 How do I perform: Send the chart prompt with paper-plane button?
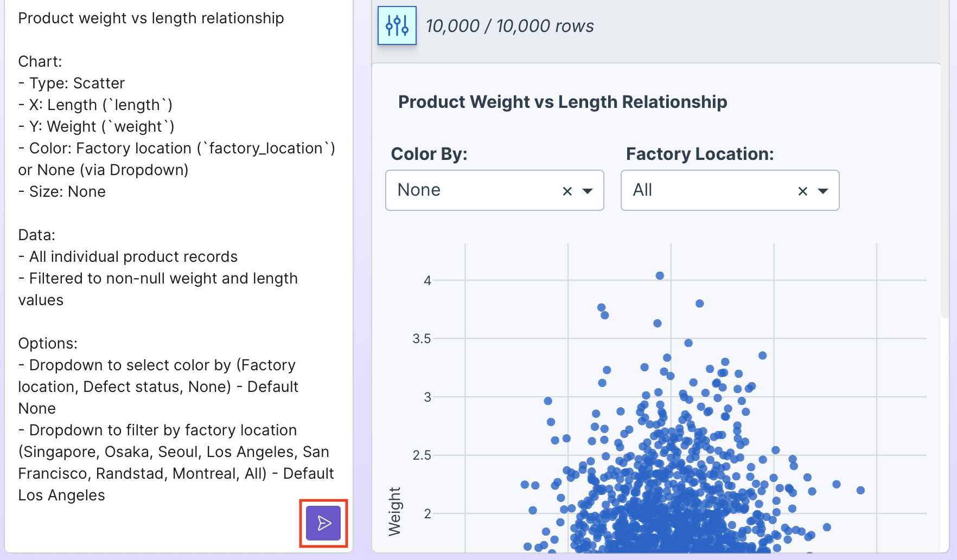(x=323, y=523)
